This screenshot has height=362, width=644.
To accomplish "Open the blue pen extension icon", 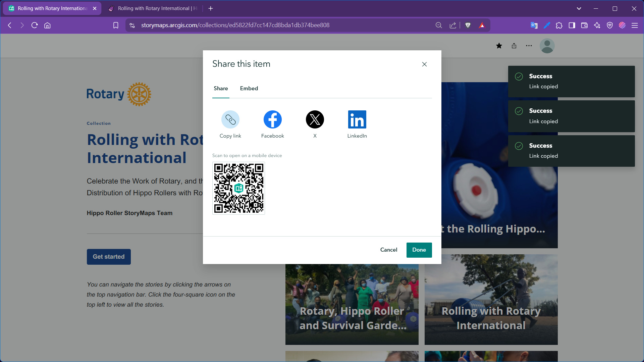I will click(x=547, y=25).
